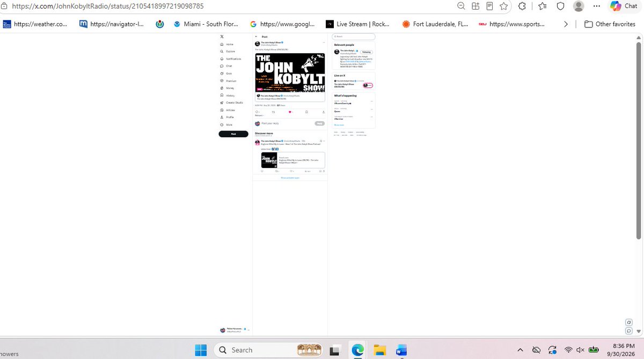The image size is (644, 359).
Task: Open Profile in the X sidebar
Action: pyautogui.click(x=227, y=117)
